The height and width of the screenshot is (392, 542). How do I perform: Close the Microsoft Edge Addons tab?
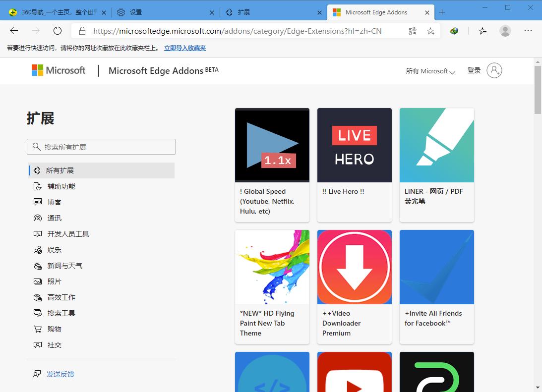427,13
